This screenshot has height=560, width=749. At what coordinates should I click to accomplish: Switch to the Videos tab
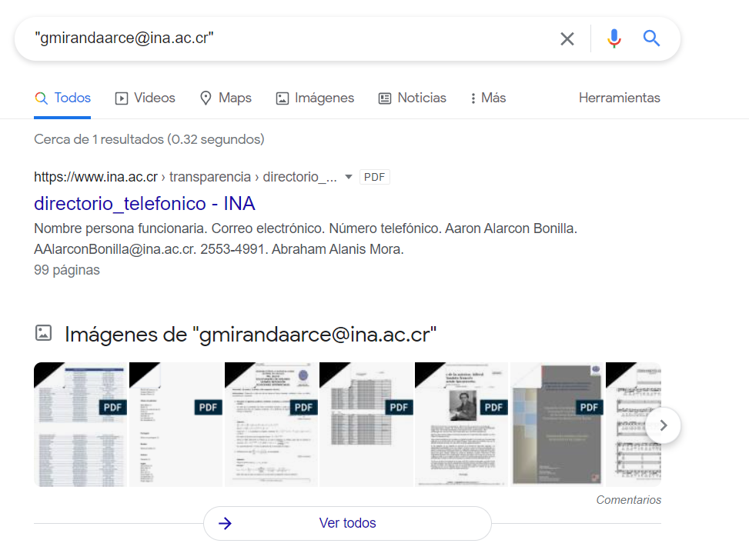click(x=145, y=98)
